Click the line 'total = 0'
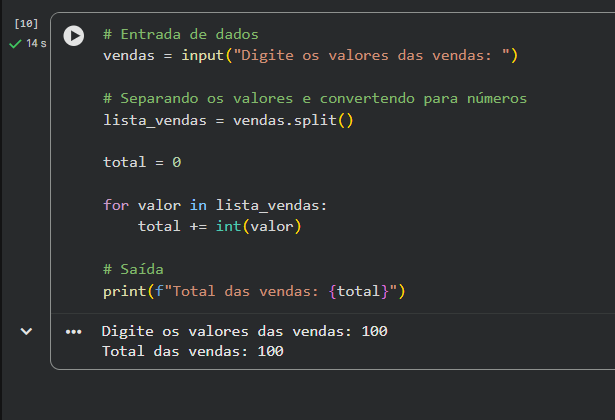Viewport: 615px width, 420px height. pyautogui.click(x=142, y=162)
